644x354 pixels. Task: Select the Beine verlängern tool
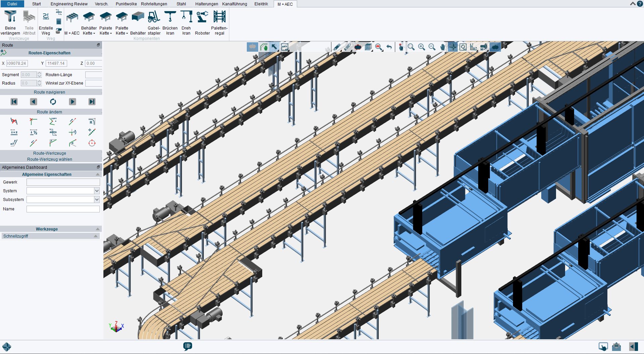click(10, 23)
